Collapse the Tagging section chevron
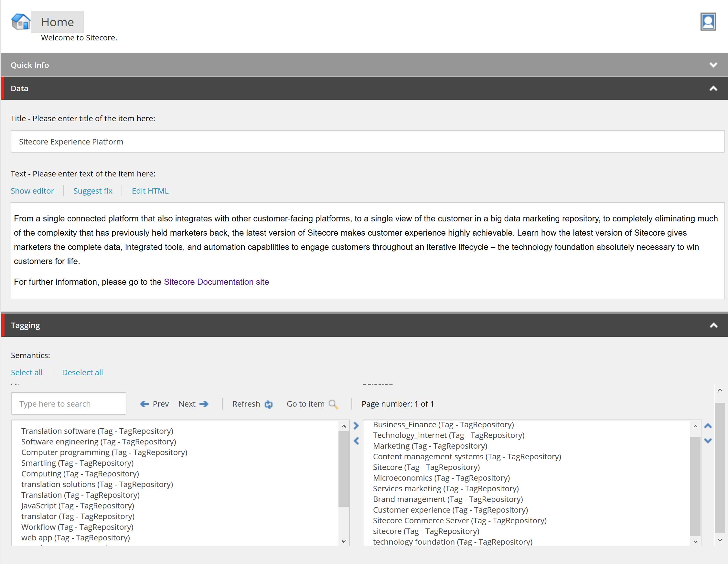Image resolution: width=728 pixels, height=564 pixels. (713, 325)
